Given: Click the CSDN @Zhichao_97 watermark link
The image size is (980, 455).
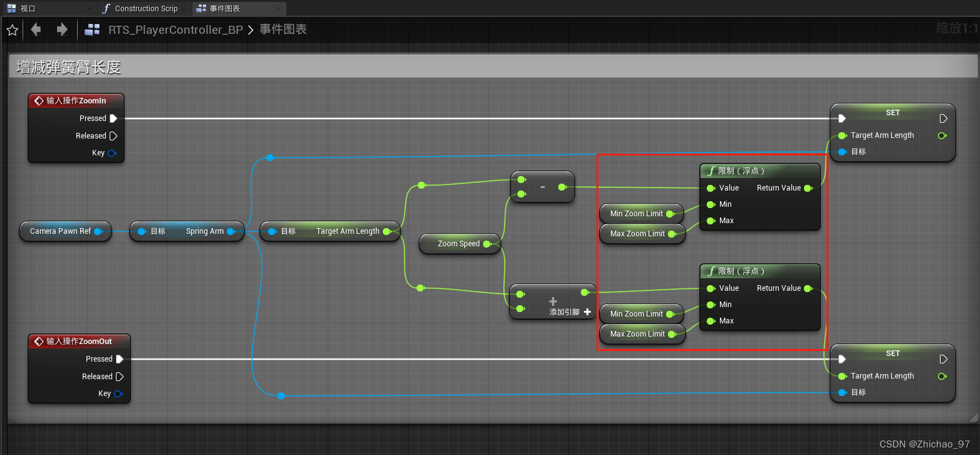Looking at the screenshot, I should [925, 443].
